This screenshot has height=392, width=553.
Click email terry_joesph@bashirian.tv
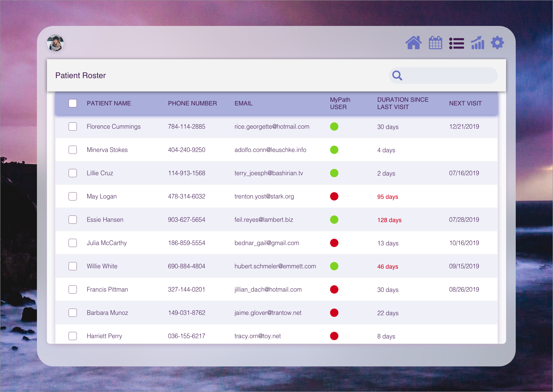[x=269, y=173]
